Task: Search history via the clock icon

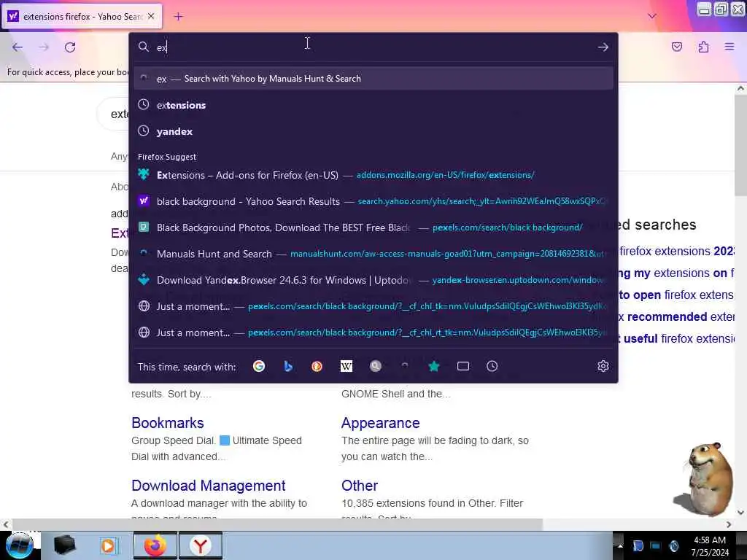Action: coord(492,366)
